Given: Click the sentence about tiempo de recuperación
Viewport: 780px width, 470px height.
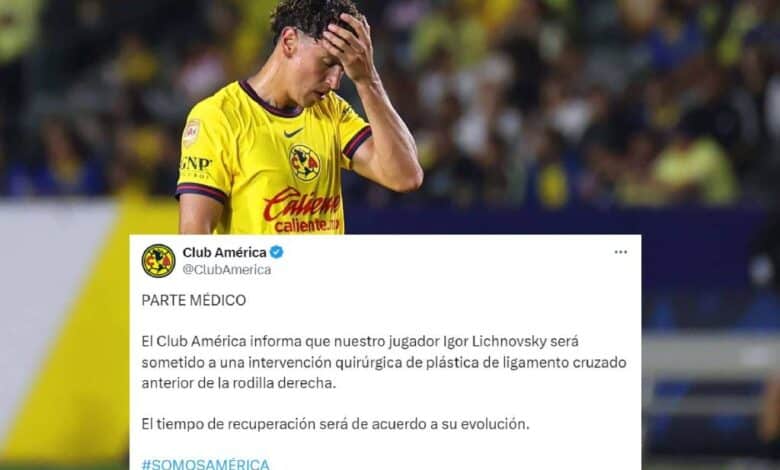Looking at the screenshot, I should pos(335,424).
